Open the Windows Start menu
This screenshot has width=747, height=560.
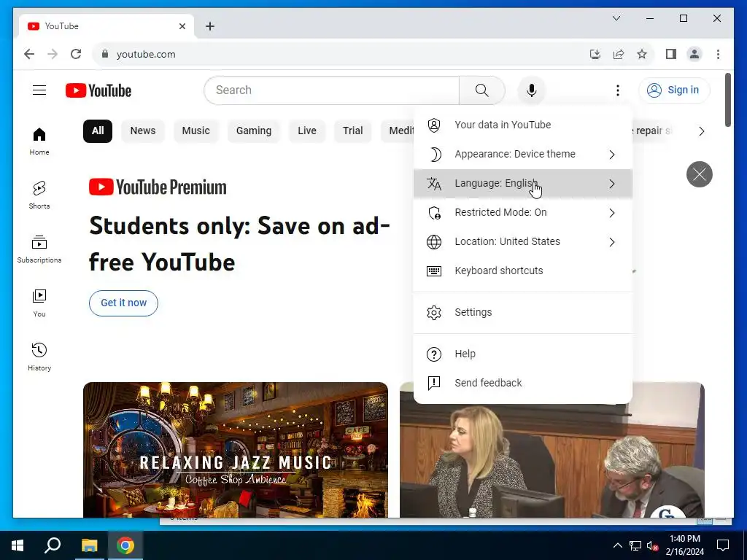click(18, 545)
